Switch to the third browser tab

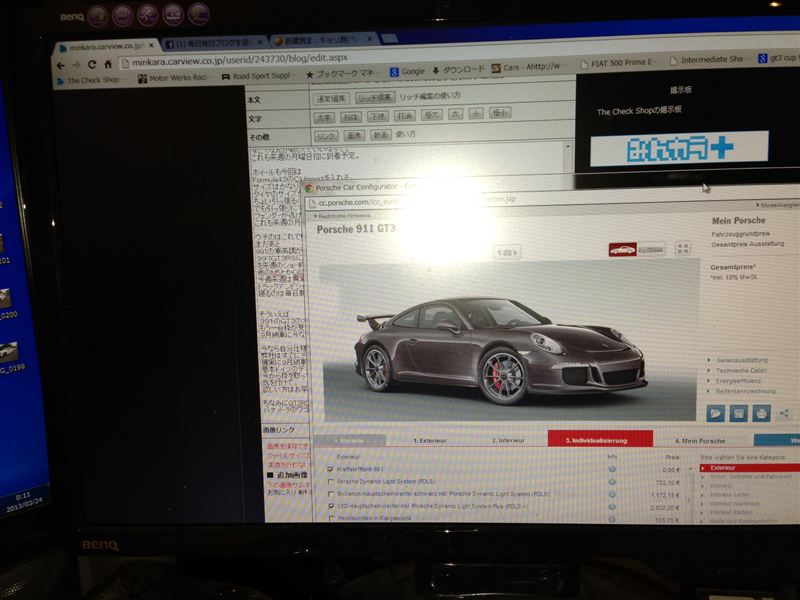[x=323, y=39]
